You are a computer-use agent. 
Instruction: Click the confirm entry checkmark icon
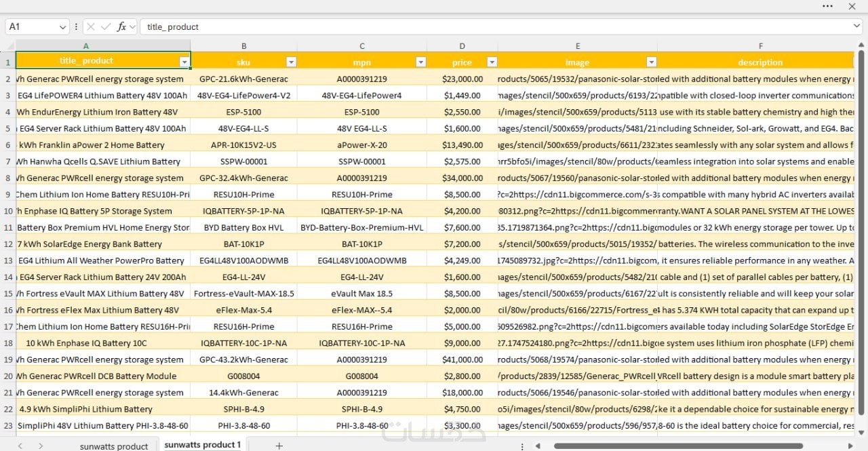click(106, 26)
